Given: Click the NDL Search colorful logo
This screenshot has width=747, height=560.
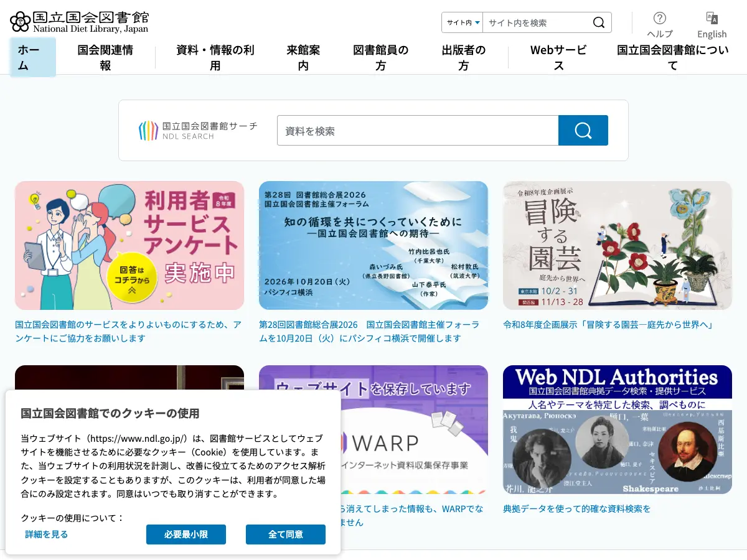Looking at the screenshot, I should pyautogui.click(x=197, y=131).
